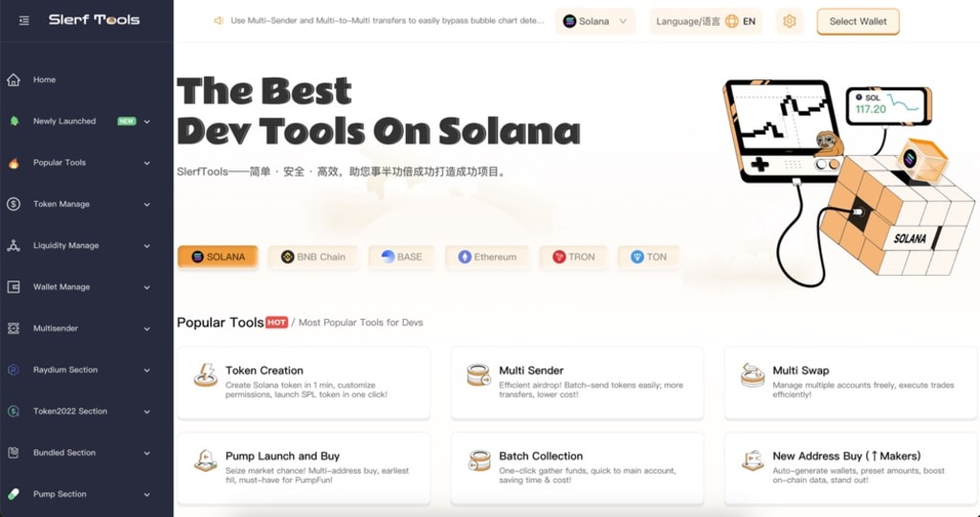
Task: Expand the Popular Tools sidebar chevron
Action: coord(146,163)
